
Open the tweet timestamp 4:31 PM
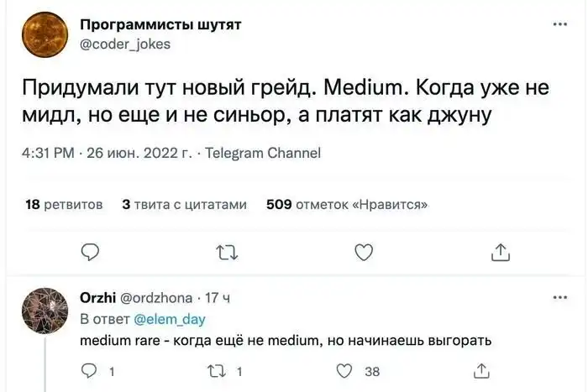pos(49,154)
